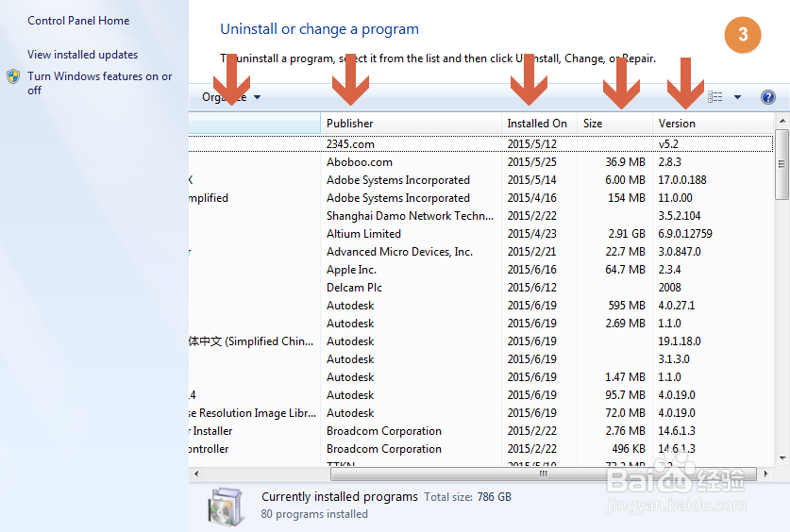Click the 2015/6/16 install date cell
This screenshot has width=790, height=532.
click(x=532, y=270)
